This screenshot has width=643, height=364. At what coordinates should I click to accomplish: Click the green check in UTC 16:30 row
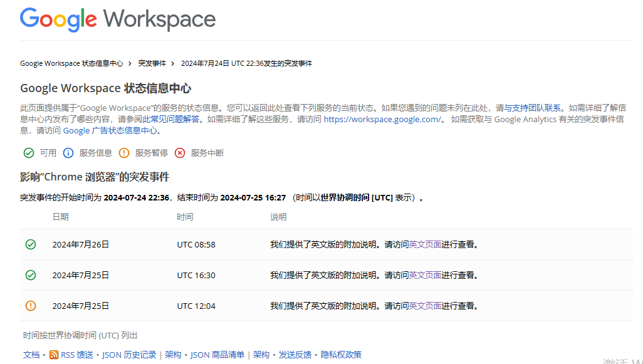click(31, 275)
